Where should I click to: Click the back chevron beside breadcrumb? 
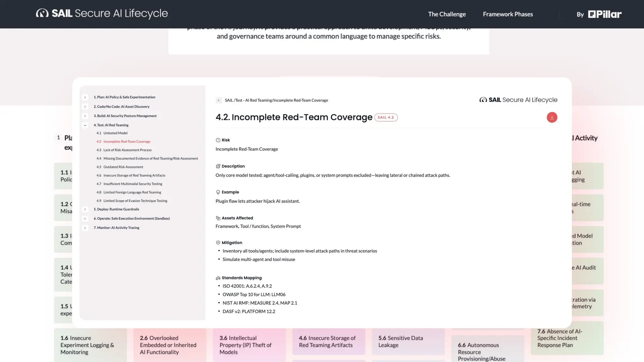(219, 100)
